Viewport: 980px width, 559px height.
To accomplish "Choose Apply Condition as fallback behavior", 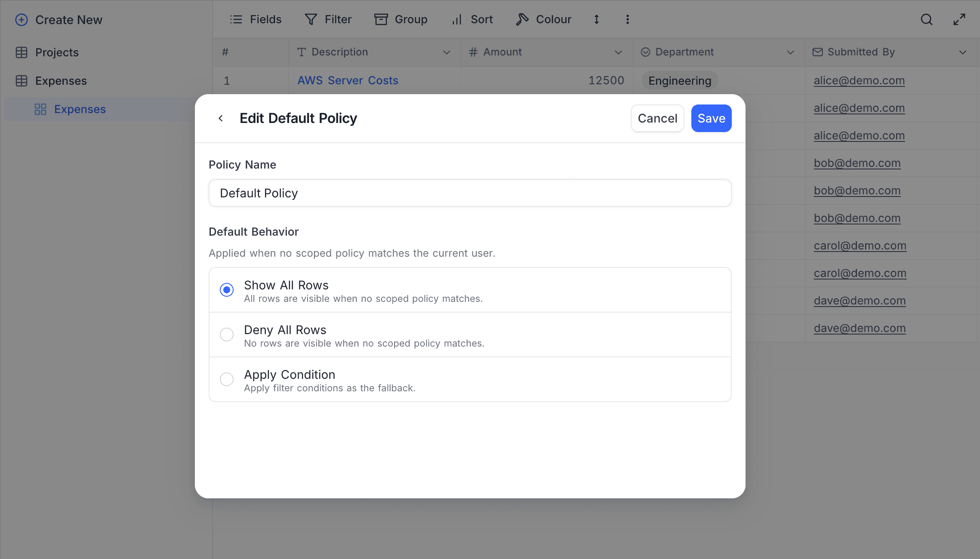I will (227, 379).
